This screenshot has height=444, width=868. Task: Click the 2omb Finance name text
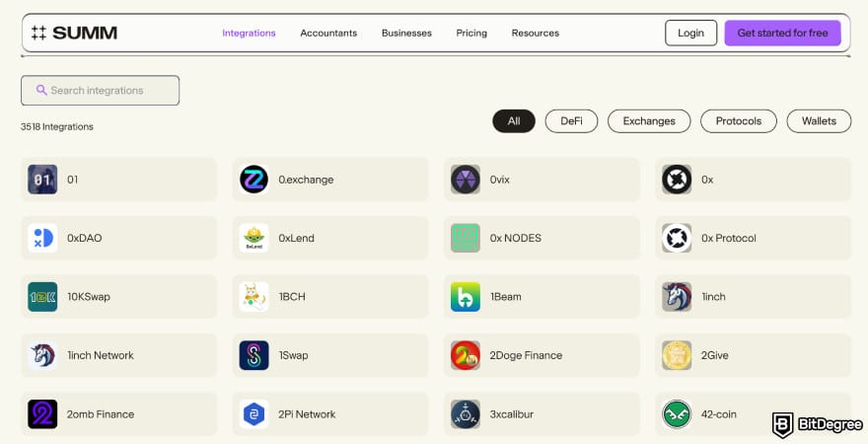point(101,414)
